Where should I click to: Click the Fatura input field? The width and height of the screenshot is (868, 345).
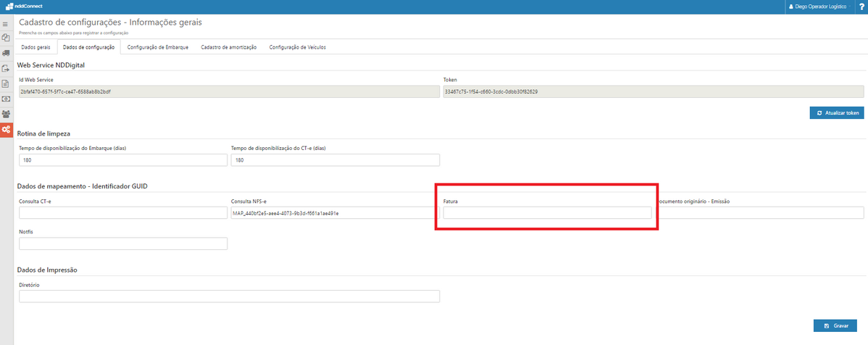click(x=548, y=212)
